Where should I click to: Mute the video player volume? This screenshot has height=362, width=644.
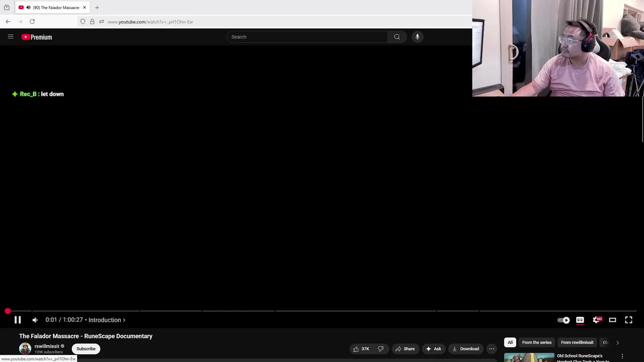[x=35, y=320]
